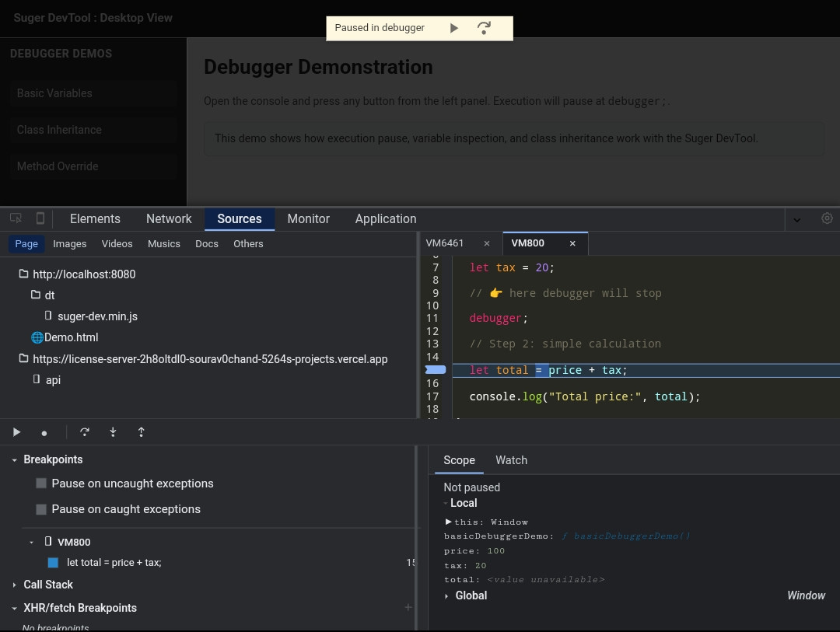Step over using the paused overlay's curved arrow
840x632 pixels.
click(484, 28)
